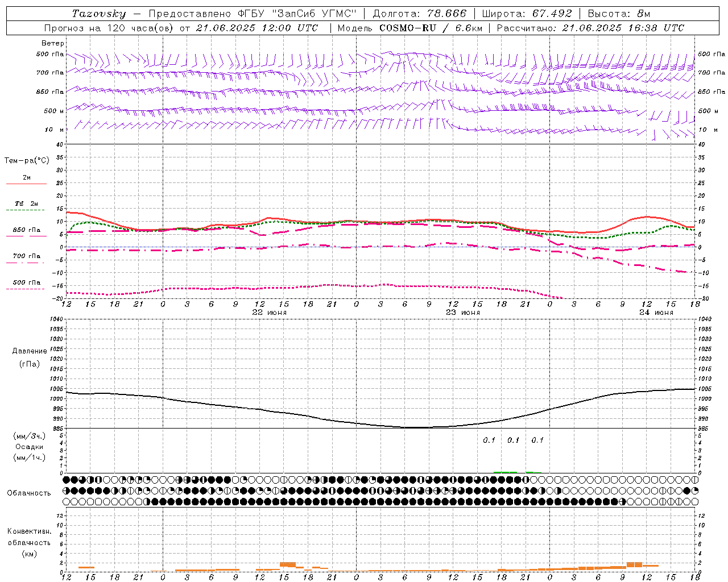Click the Tazovsky station title
The width and height of the screenshot is (728, 582).
(98, 14)
